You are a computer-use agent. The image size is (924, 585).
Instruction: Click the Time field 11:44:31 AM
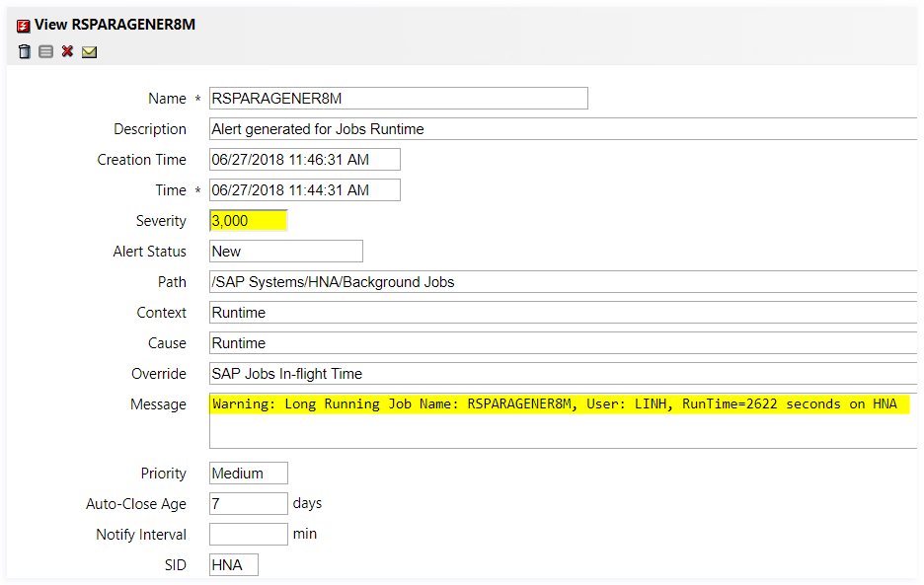305,190
